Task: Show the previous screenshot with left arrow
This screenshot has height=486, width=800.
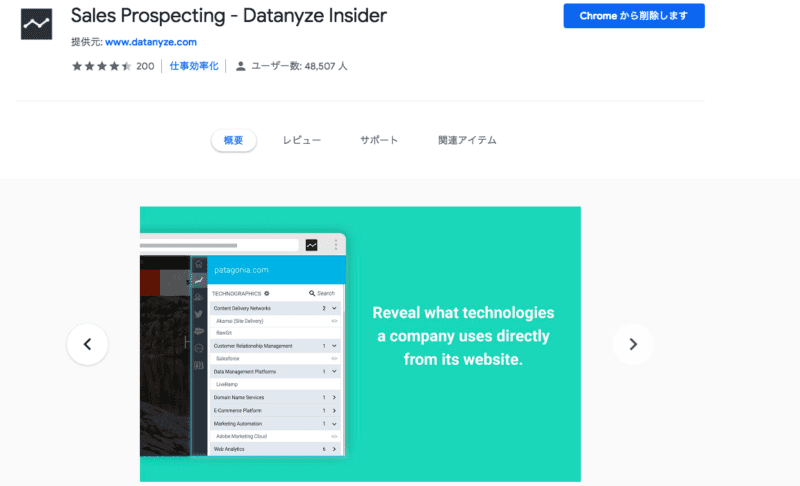Action: coord(87,344)
